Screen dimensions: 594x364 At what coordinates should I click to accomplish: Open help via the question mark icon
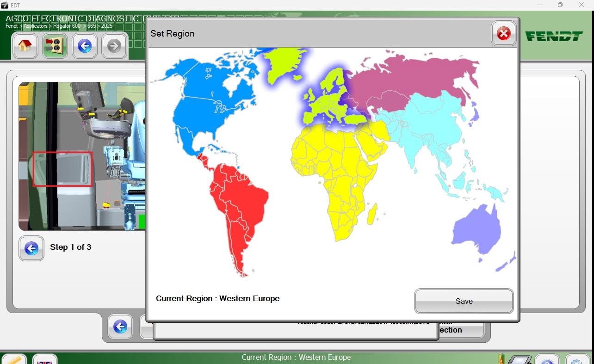click(547, 360)
